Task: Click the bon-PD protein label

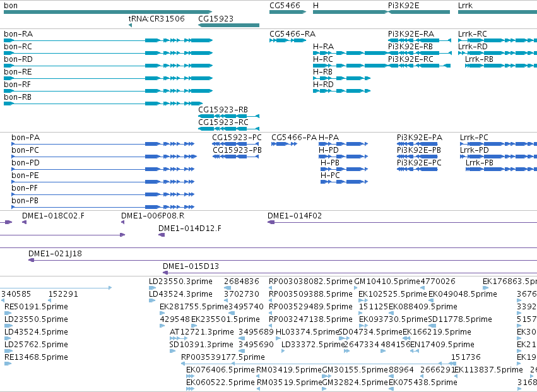Action: [25, 163]
